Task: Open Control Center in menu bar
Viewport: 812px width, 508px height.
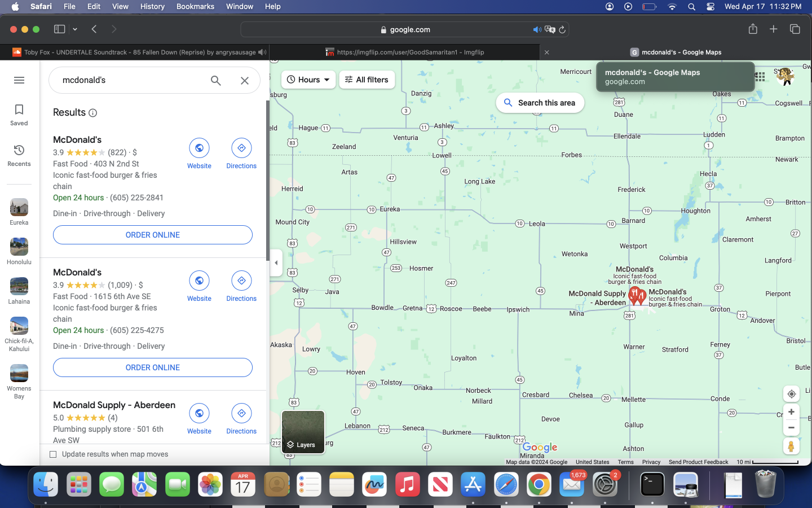Action: [x=710, y=6]
